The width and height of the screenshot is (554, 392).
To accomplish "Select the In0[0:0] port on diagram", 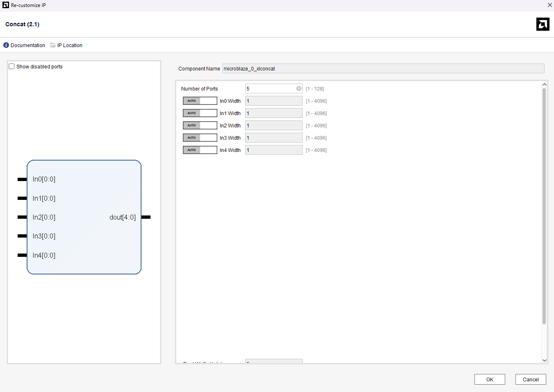I will (x=23, y=179).
